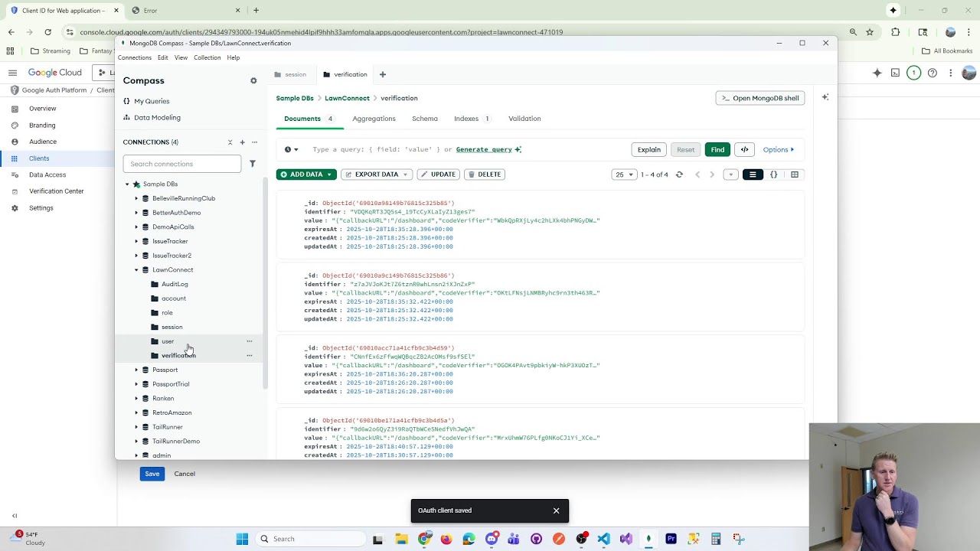
Task: Open Google Cloud navigation hamburger menu
Action: (12, 73)
